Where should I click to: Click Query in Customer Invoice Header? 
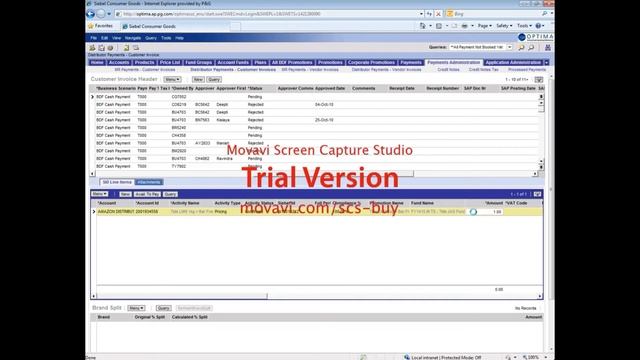[214, 80]
